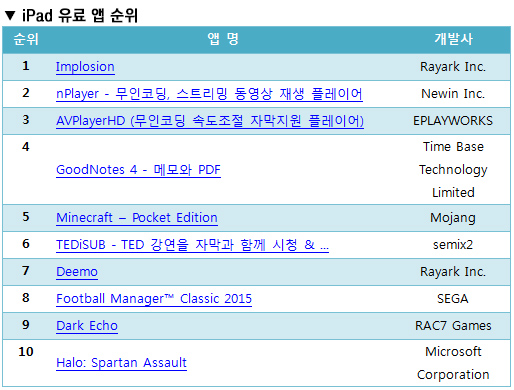Click rank number 4 cell
The image size is (514, 390).
[x=26, y=147]
